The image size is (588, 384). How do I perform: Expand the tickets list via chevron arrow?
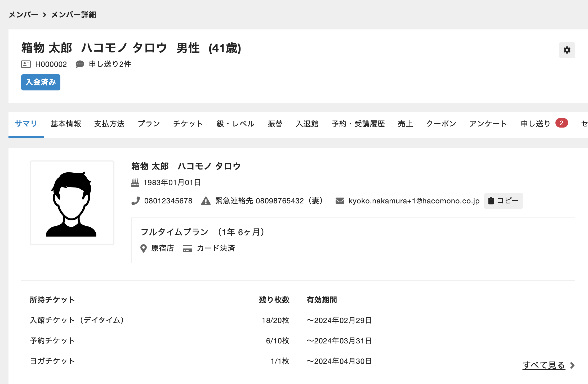(572, 365)
